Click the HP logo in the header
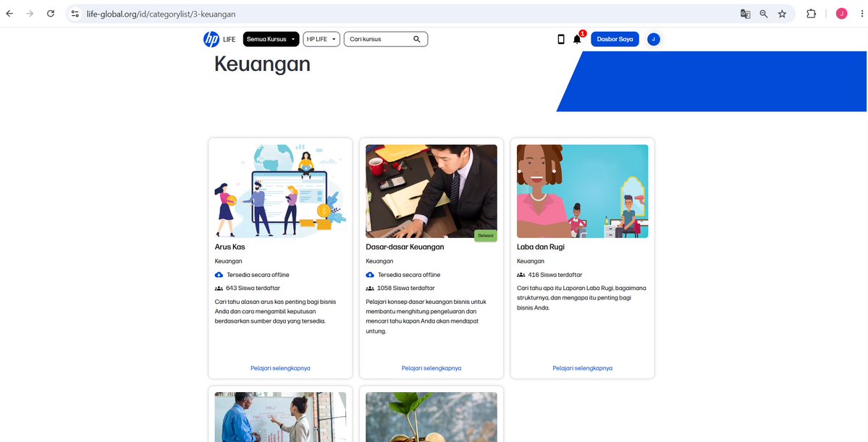Screen dimensions: 868x442 click(x=211, y=39)
